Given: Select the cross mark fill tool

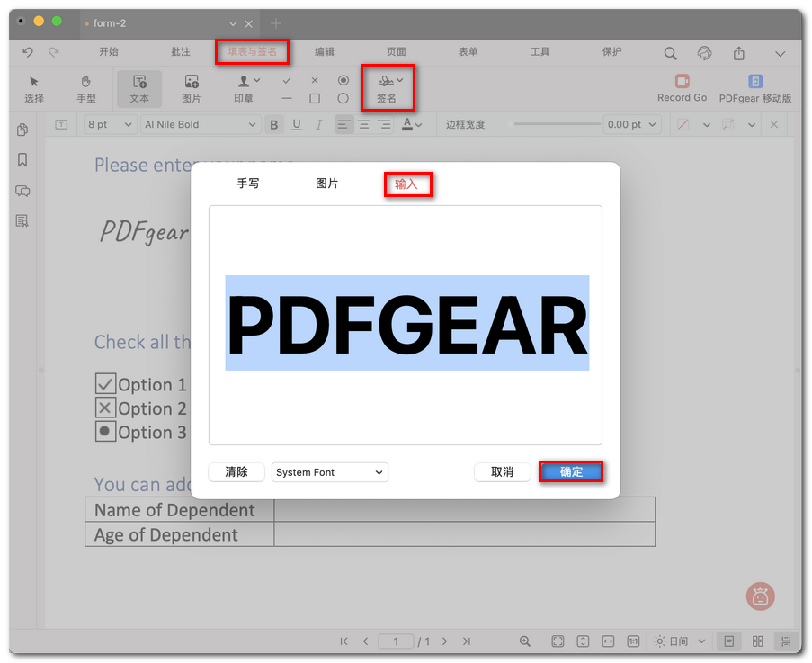Looking at the screenshot, I should [x=315, y=80].
